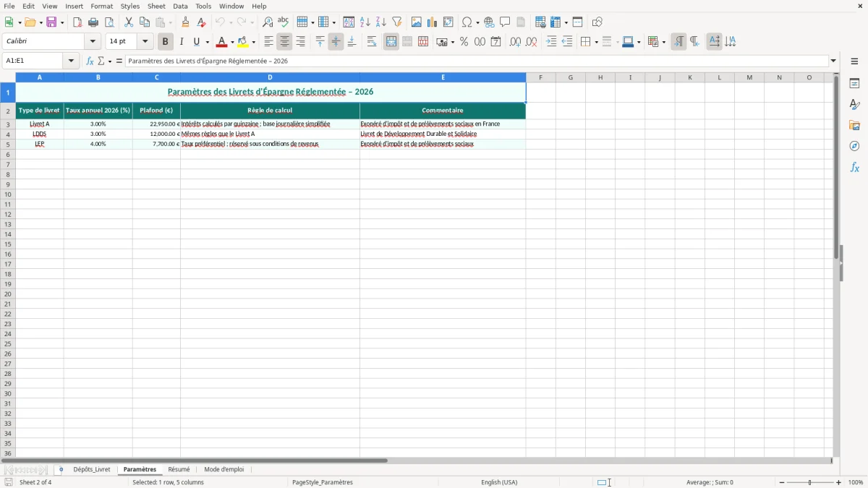
Task: Toggle Merge and Center Cells
Action: coord(391,42)
